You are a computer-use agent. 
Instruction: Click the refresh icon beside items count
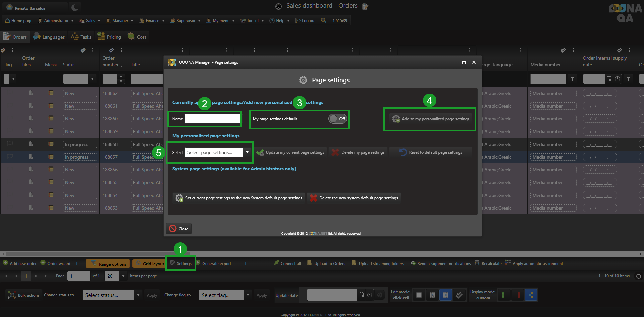click(638, 276)
